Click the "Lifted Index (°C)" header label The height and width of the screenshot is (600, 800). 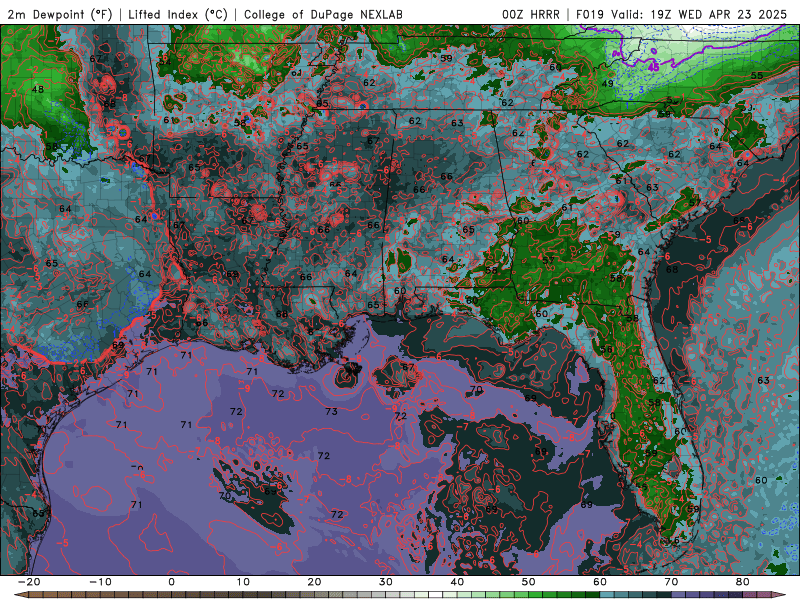click(178, 14)
